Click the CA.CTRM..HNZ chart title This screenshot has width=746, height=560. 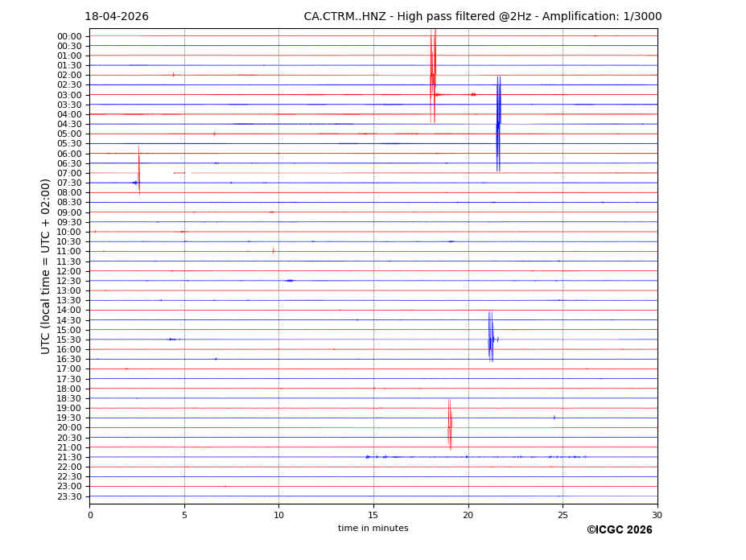pos(482,17)
